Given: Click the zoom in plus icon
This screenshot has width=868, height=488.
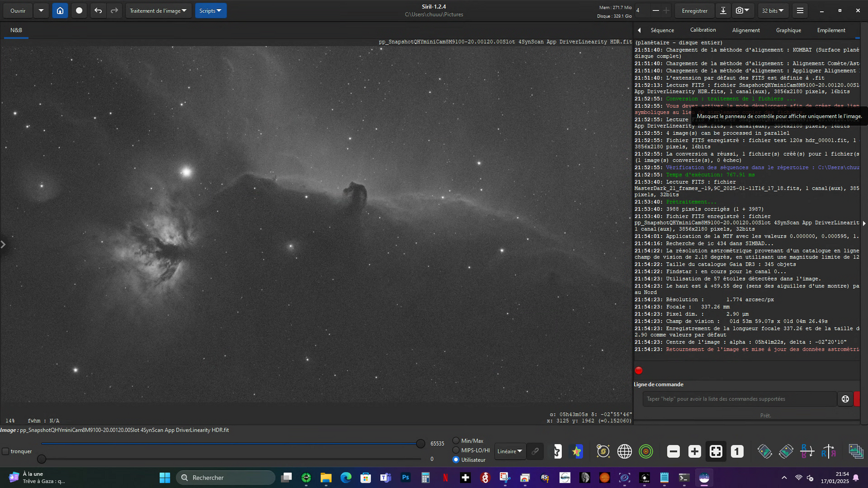Looking at the screenshot, I should (x=694, y=452).
